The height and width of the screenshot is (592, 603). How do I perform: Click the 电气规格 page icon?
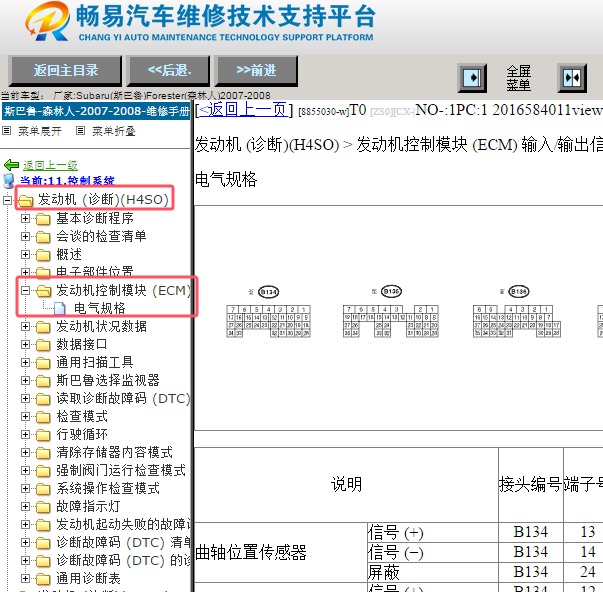click(60, 308)
